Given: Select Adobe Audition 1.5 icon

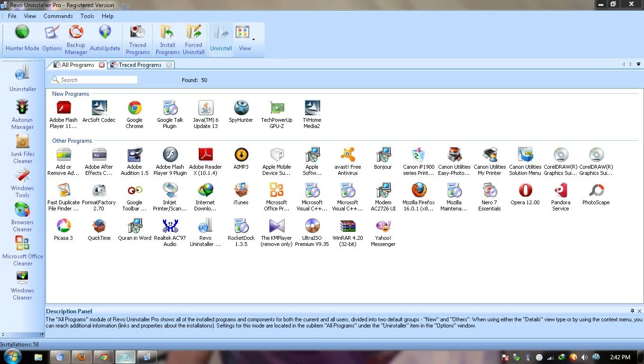Looking at the screenshot, I should 134,161.
